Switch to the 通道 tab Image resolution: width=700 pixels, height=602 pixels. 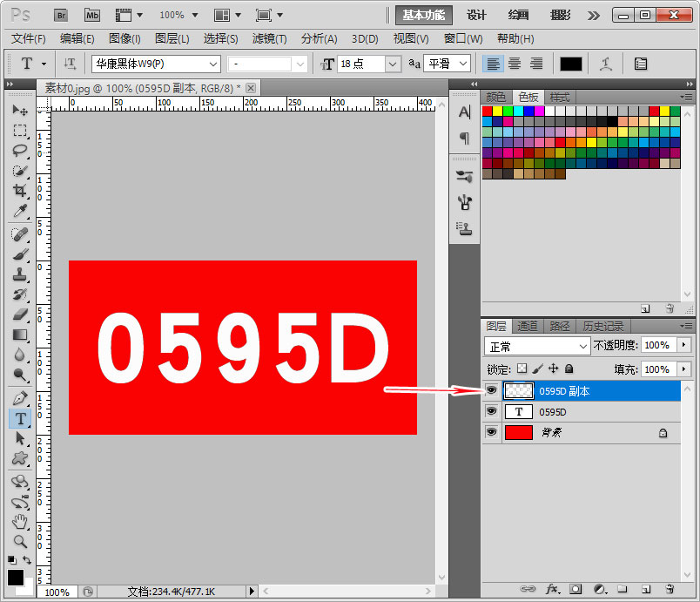pyautogui.click(x=528, y=327)
